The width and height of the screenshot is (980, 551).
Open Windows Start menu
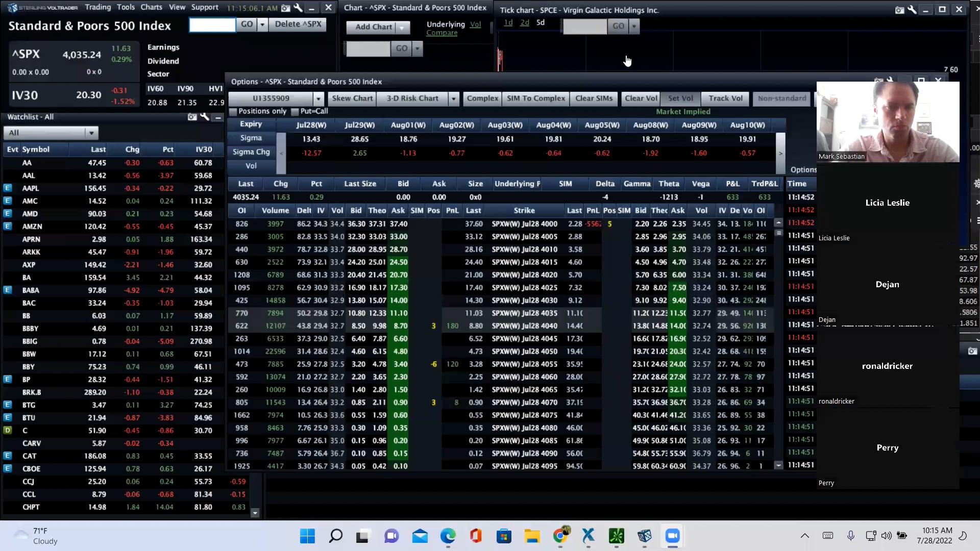click(x=307, y=536)
